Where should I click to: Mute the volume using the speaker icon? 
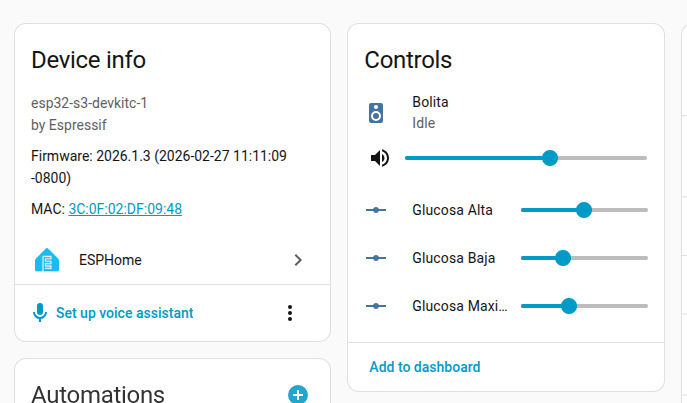[x=379, y=158]
